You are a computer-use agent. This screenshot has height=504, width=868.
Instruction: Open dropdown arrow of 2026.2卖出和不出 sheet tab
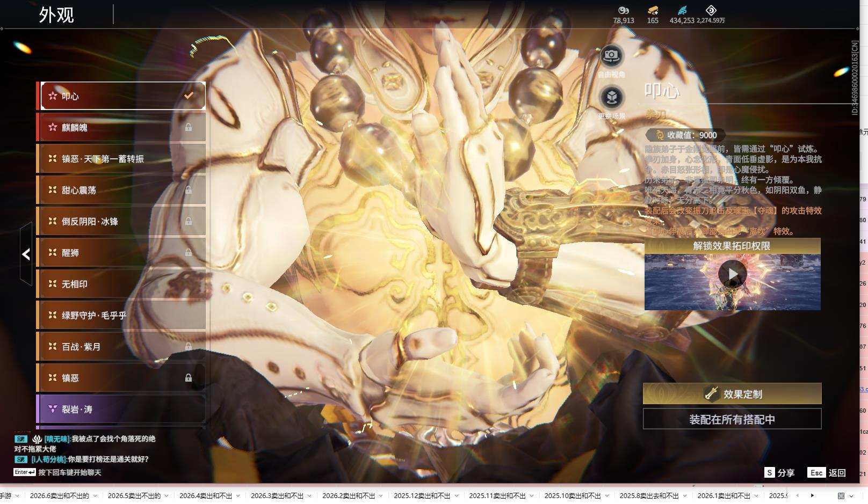pos(381,496)
